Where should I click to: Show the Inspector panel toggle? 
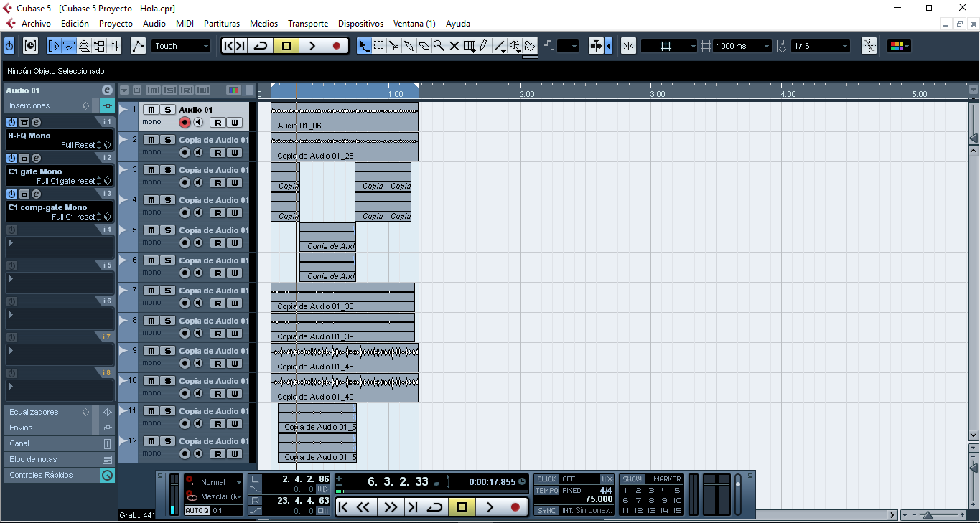coord(54,46)
